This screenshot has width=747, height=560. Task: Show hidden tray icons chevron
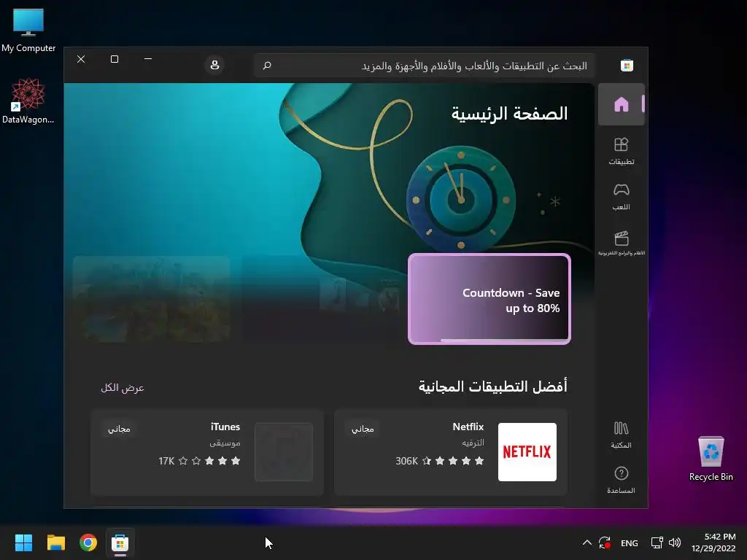pos(587,542)
